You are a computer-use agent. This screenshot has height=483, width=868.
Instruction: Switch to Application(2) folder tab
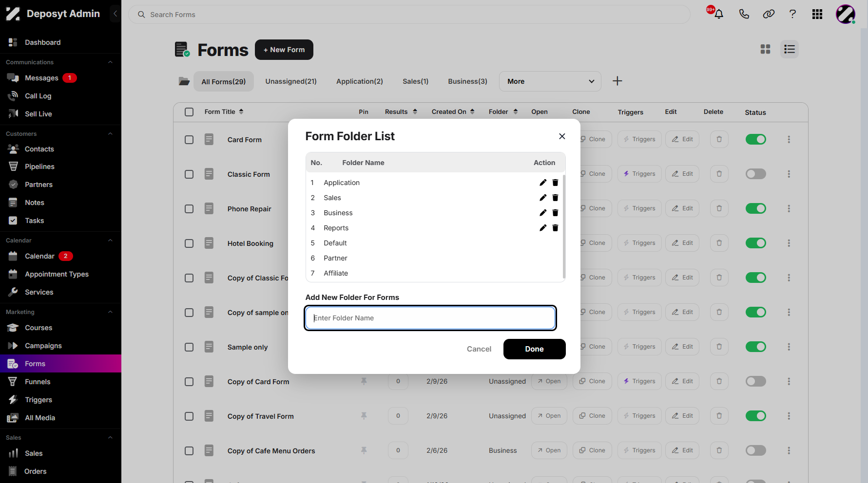tap(360, 81)
